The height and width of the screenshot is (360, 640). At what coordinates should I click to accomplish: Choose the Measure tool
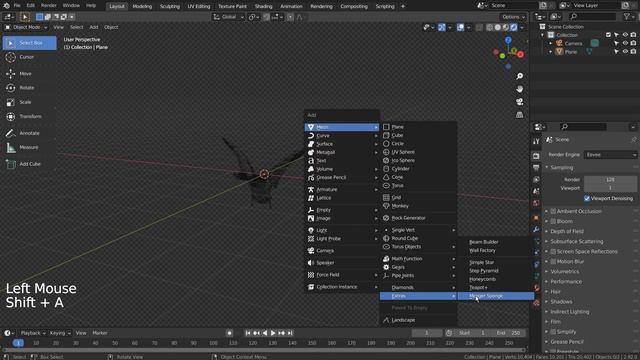(x=29, y=147)
